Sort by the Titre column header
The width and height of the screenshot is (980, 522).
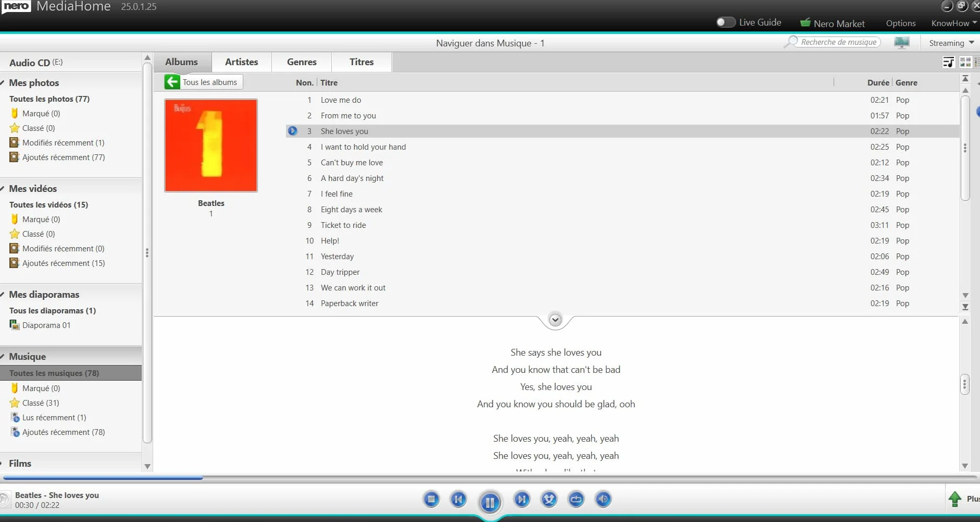coord(329,82)
